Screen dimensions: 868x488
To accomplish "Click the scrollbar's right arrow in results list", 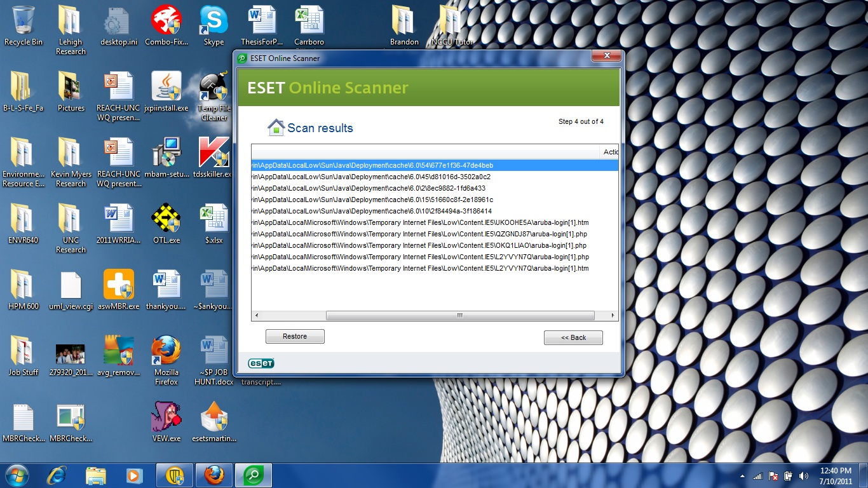I will tap(613, 315).
